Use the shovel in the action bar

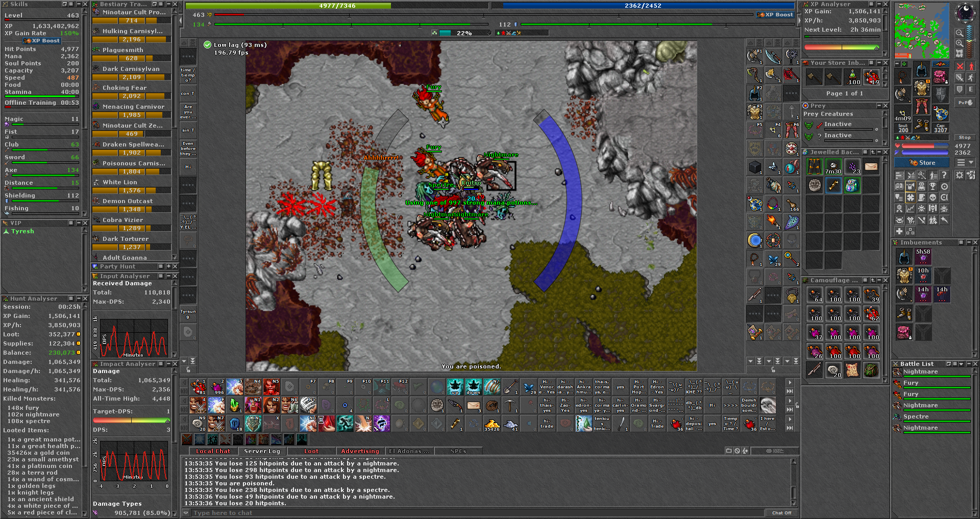pos(510,387)
